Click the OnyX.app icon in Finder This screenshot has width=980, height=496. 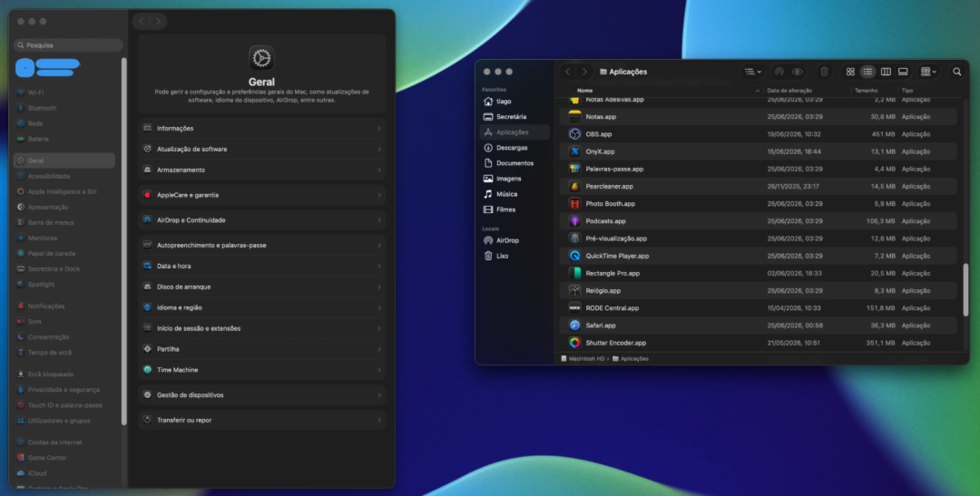click(575, 151)
